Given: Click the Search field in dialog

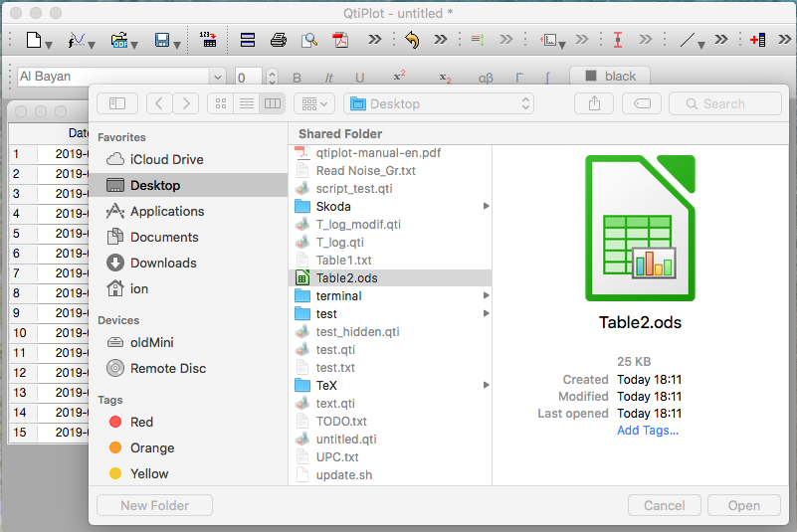Looking at the screenshot, I should tap(724, 103).
